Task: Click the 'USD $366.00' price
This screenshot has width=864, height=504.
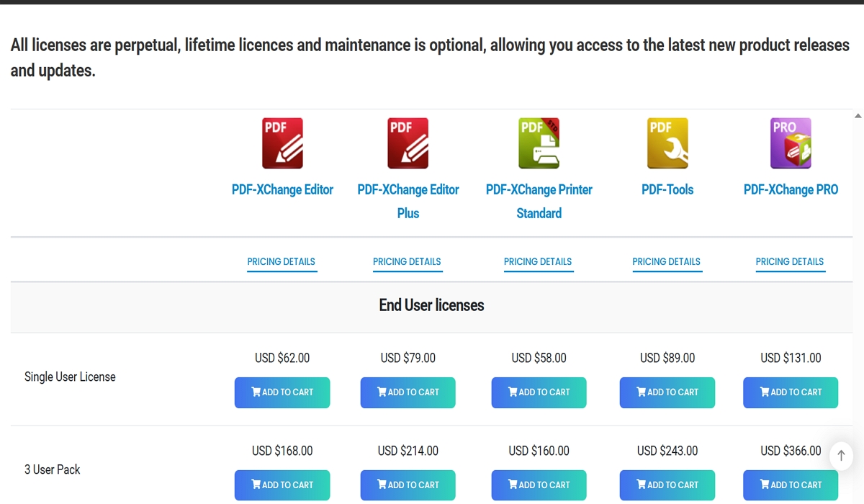Action: coord(791,451)
